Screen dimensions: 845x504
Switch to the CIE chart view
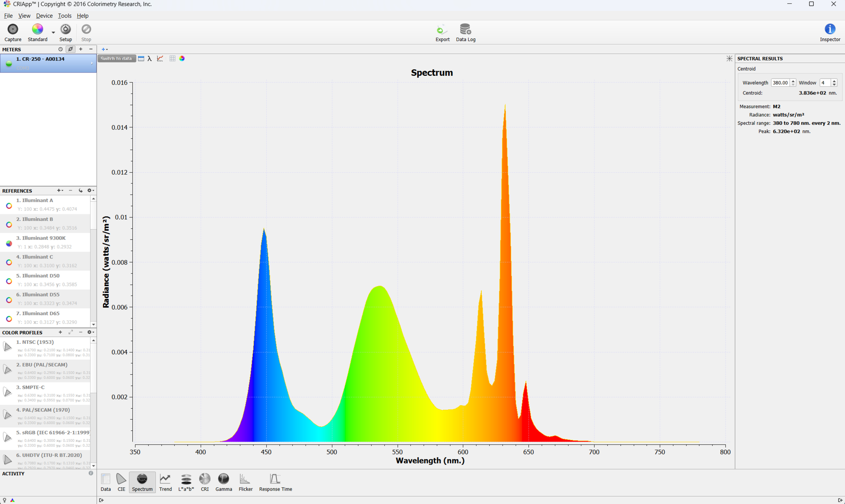pos(121,482)
